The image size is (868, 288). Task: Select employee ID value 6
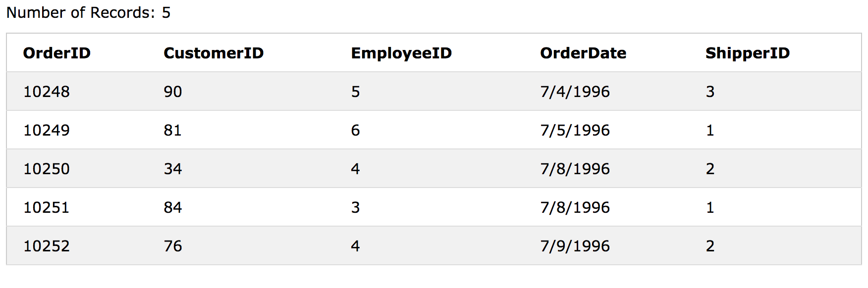pos(355,130)
